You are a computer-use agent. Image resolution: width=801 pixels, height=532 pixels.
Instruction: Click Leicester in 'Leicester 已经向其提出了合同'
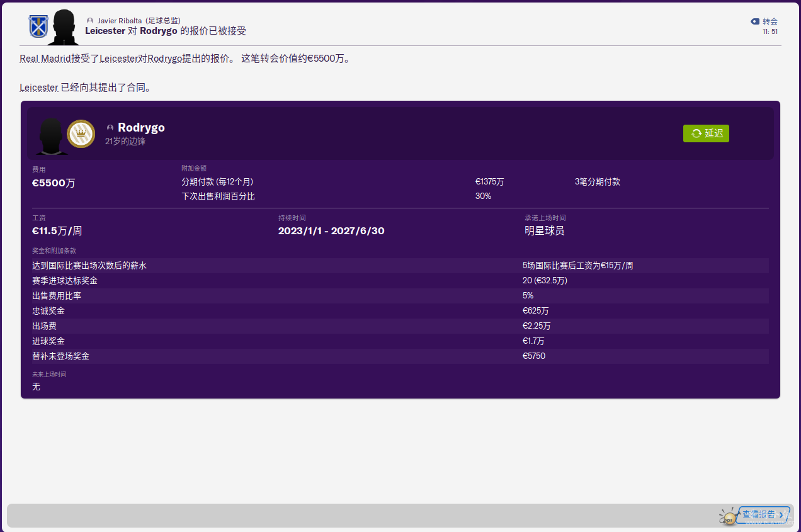39,88
